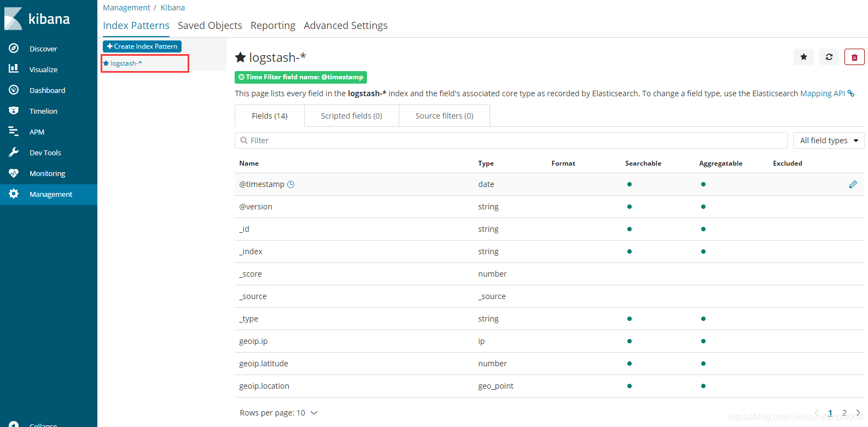Open Dashboard gauge icon in sidebar
The width and height of the screenshot is (868, 427).
14,90
